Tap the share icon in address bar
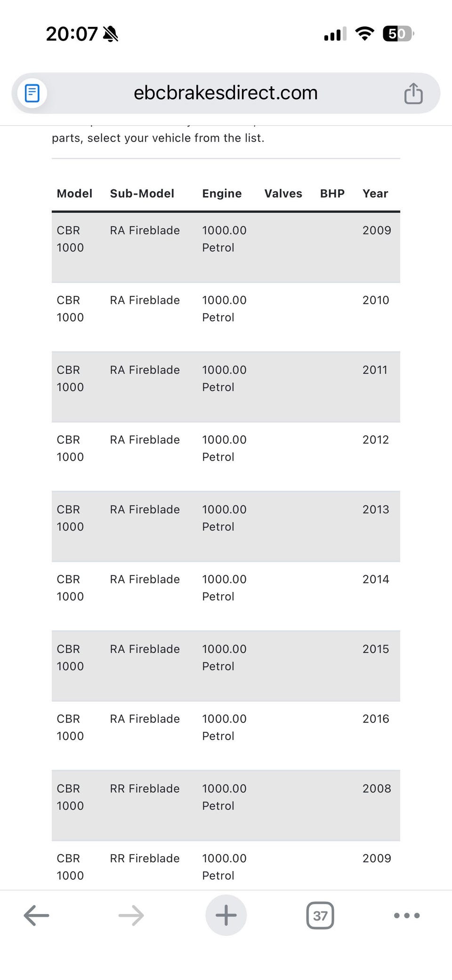This screenshot has height=980, width=452. [413, 93]
